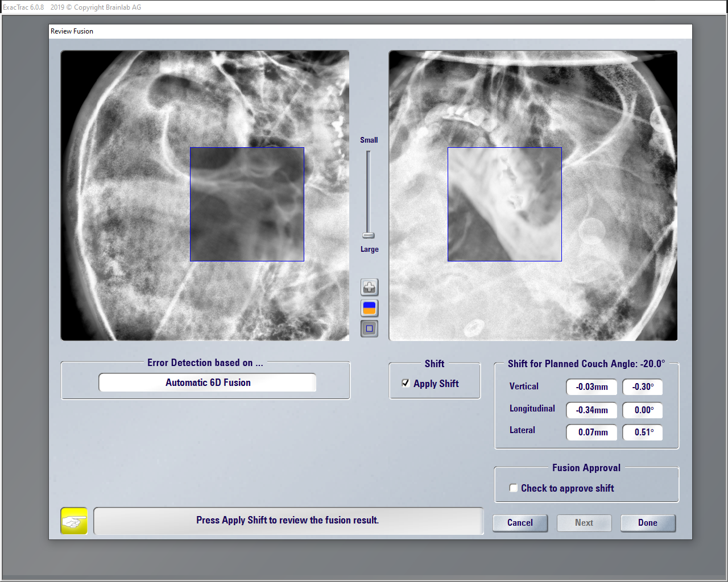Screen dimensions: 728x582
Task: Click the 'Lateral' row label
Action: tap(522, 430)
